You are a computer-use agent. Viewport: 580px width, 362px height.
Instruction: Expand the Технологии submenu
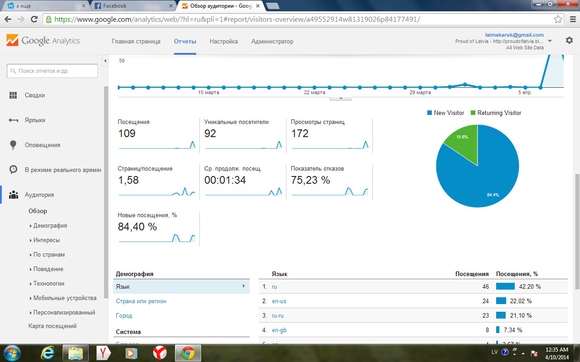(x=48, y=283)
